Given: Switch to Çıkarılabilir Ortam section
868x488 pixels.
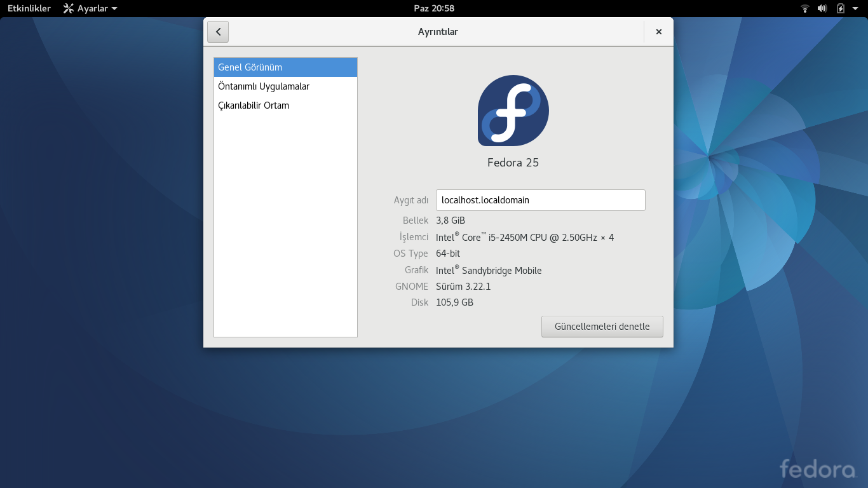Looking at the screenshot, I should 285,105.
